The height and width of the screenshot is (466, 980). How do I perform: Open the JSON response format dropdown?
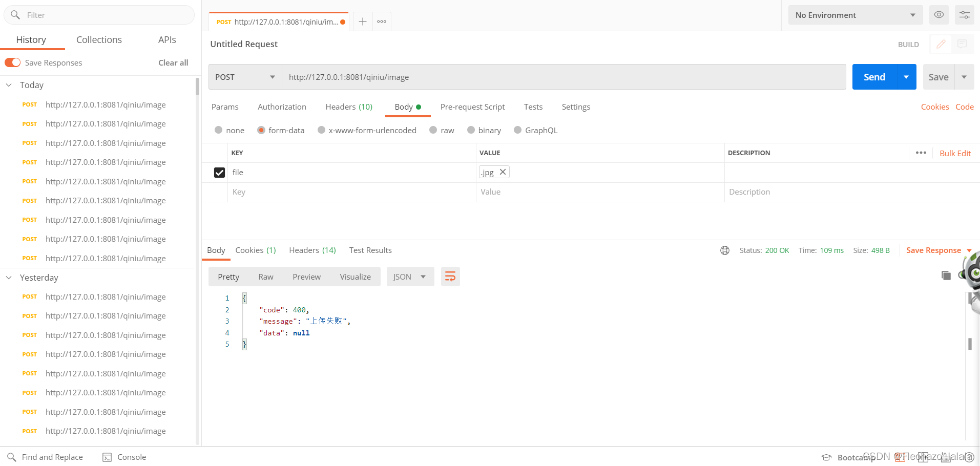click(x=410, y=277)
